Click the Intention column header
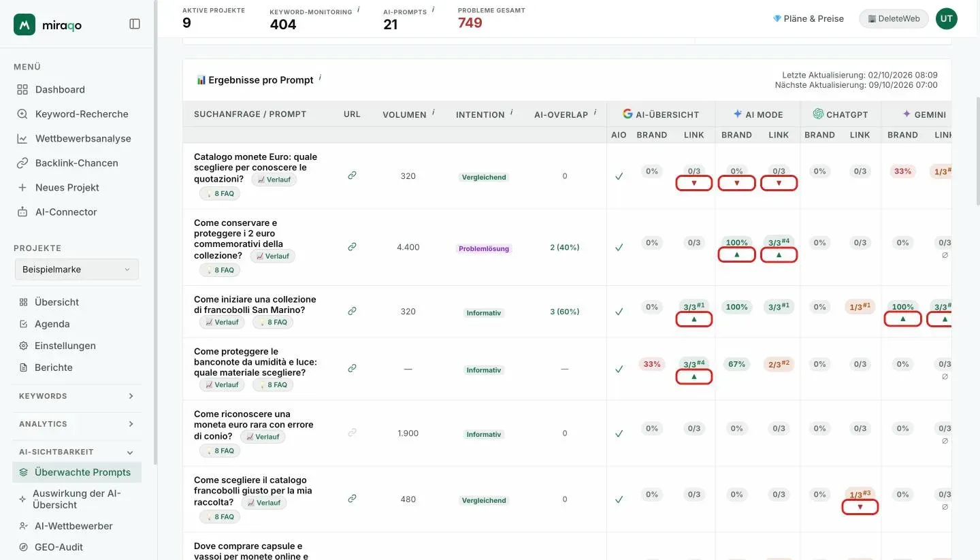This screenshot has height=560, width=980. point(480,114)
